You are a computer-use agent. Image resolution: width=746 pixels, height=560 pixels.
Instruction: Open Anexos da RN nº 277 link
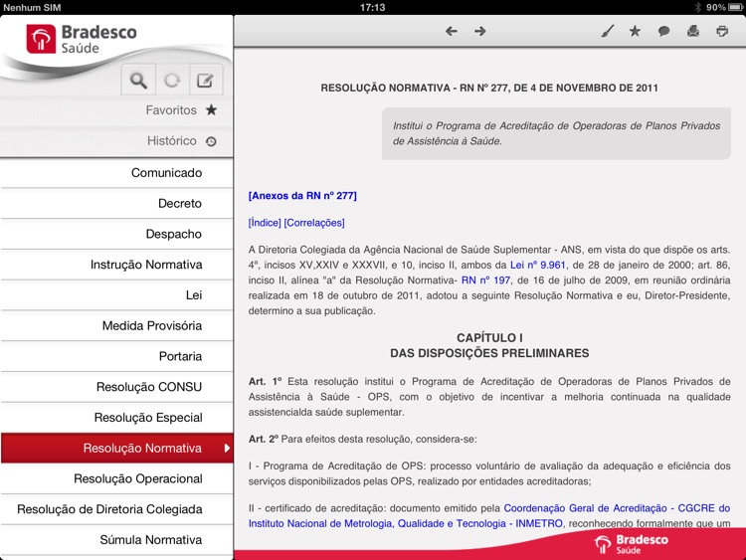(x=302, y=196)
